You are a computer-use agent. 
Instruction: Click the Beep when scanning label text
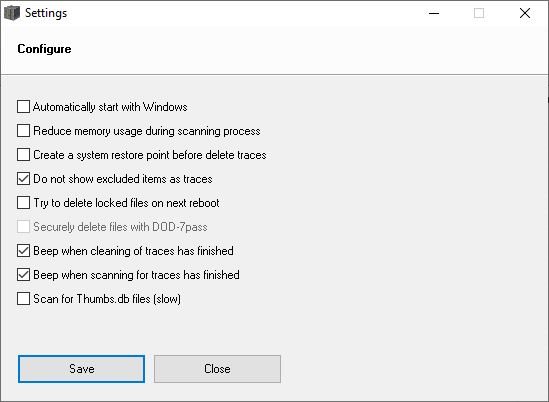(x=137, y=275)
